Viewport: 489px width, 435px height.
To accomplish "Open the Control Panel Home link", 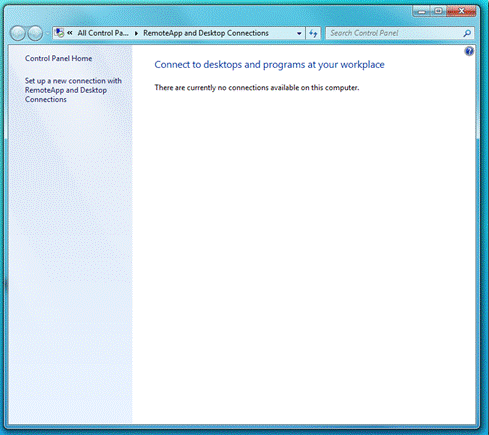I will [x=58, y=58].
